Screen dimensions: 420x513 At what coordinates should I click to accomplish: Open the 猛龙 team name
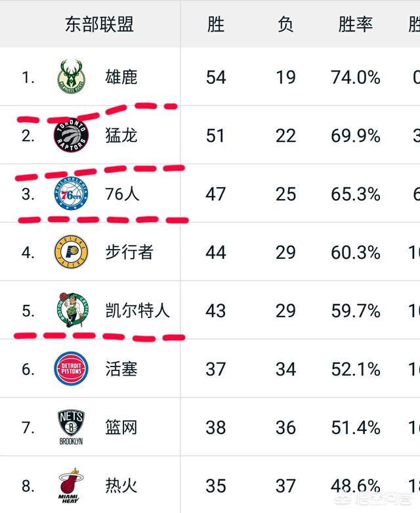pyautogui.click(x=121, y=135)
